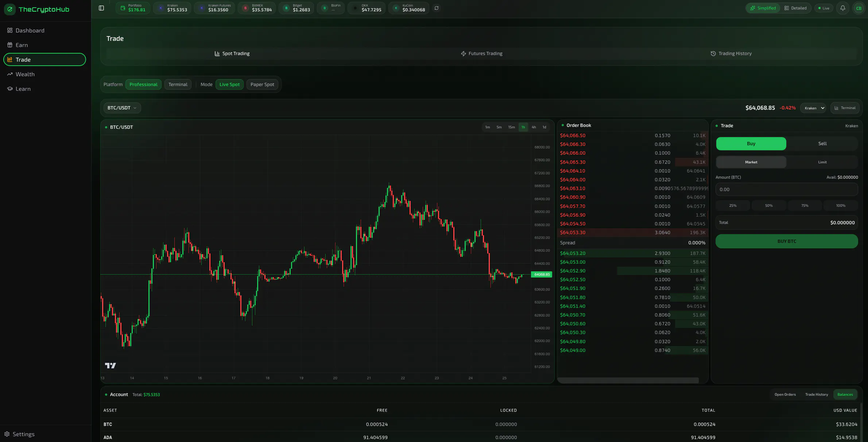Click the TheCryptoHub logo icon

click(10, 9)
